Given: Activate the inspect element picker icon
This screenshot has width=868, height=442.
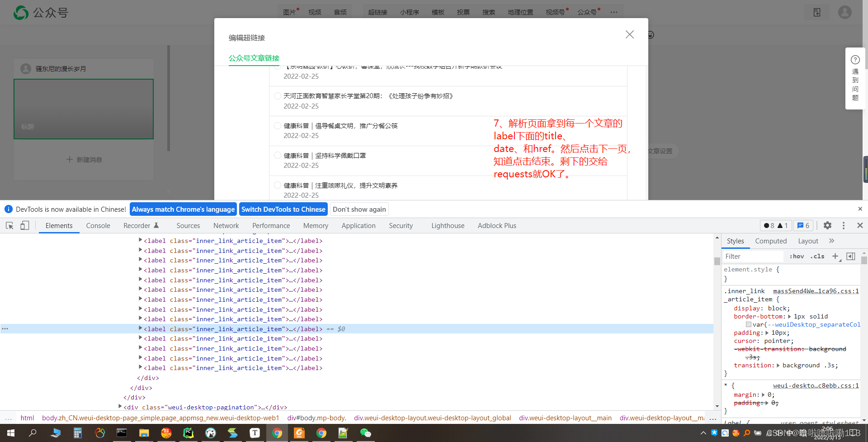Looking at the screenshot, I should 9,225.
